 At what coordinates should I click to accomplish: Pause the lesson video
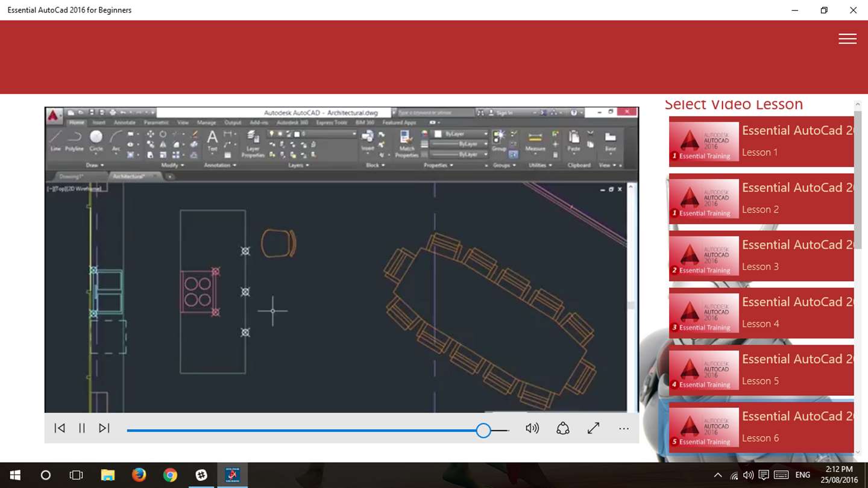click(82, 428)
